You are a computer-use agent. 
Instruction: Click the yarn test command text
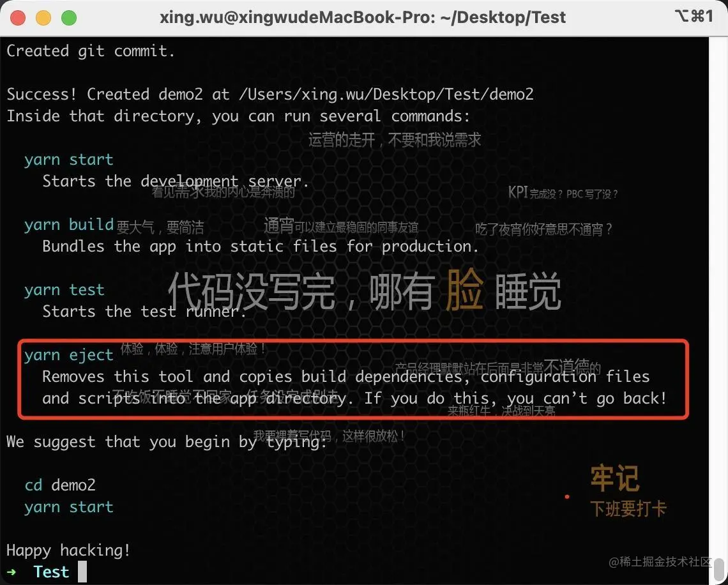(x=64, y=290)
